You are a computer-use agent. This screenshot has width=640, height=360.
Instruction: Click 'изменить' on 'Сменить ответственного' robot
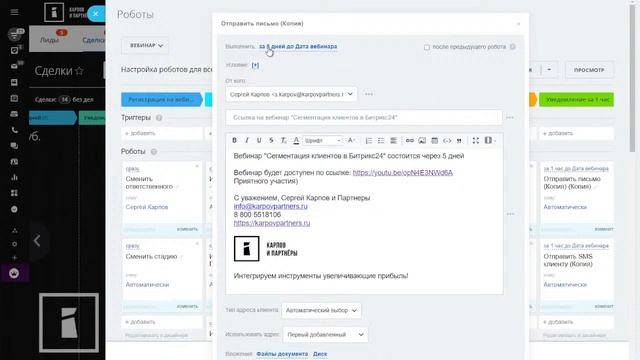(187, 229)
